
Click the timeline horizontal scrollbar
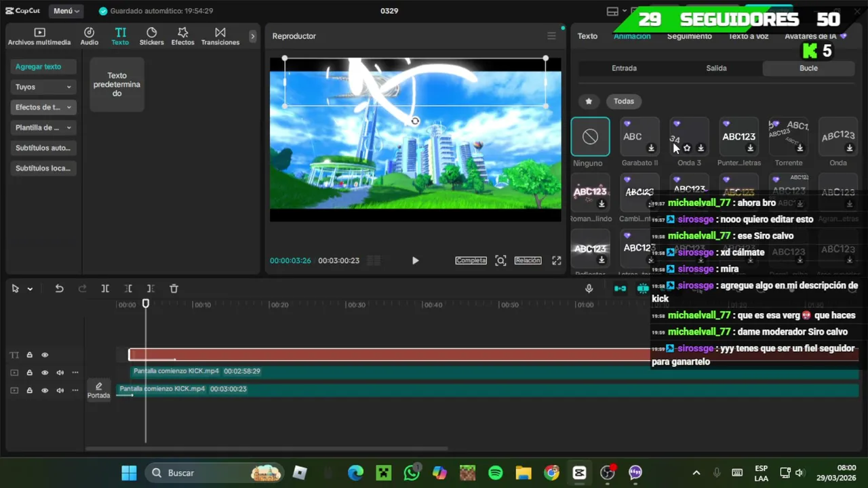[x=267, y=448]
